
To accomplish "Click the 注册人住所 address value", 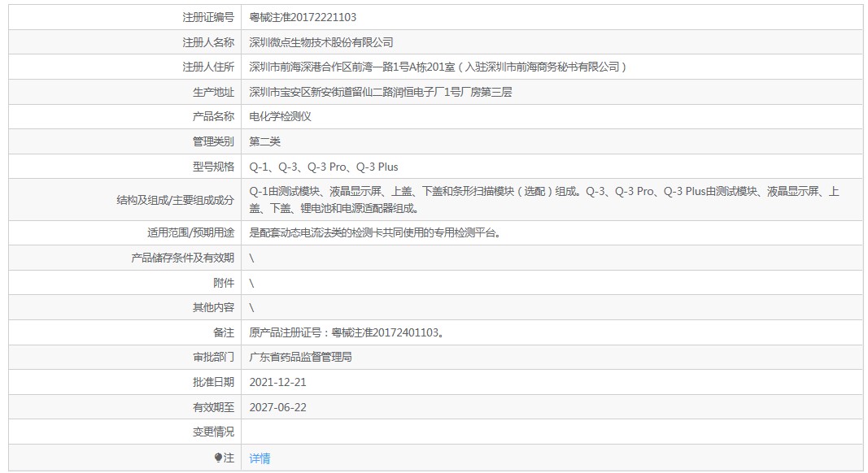I will coord(438,67).
